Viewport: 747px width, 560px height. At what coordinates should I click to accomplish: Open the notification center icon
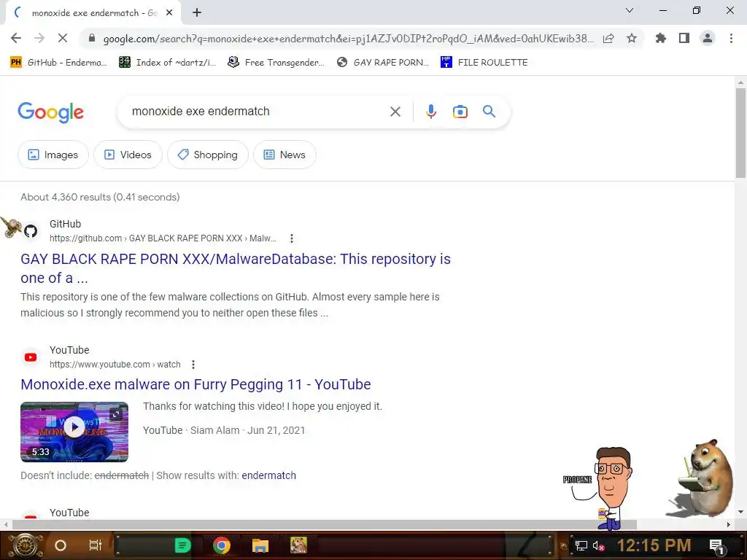tap(716, 546)
